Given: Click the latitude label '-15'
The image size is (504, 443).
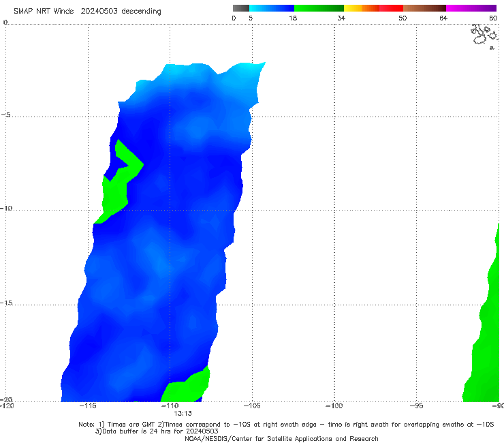Looking at the screenshot, I should pos(6,303).
